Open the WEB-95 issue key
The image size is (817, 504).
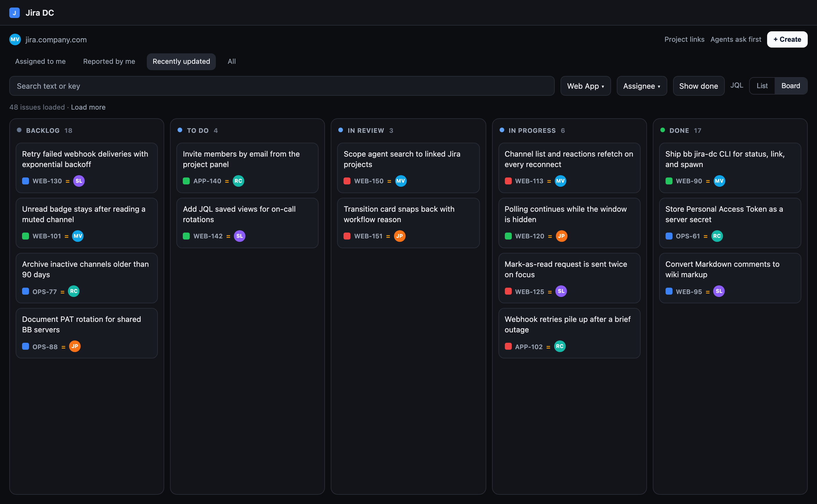tap(689, 292)
